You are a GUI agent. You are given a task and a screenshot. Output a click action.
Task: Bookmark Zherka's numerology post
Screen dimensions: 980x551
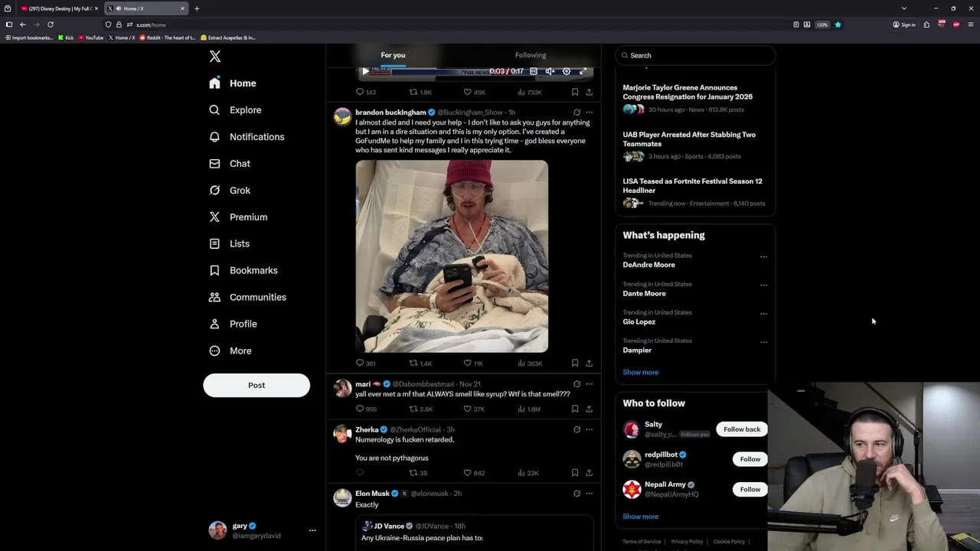[575, 473]
